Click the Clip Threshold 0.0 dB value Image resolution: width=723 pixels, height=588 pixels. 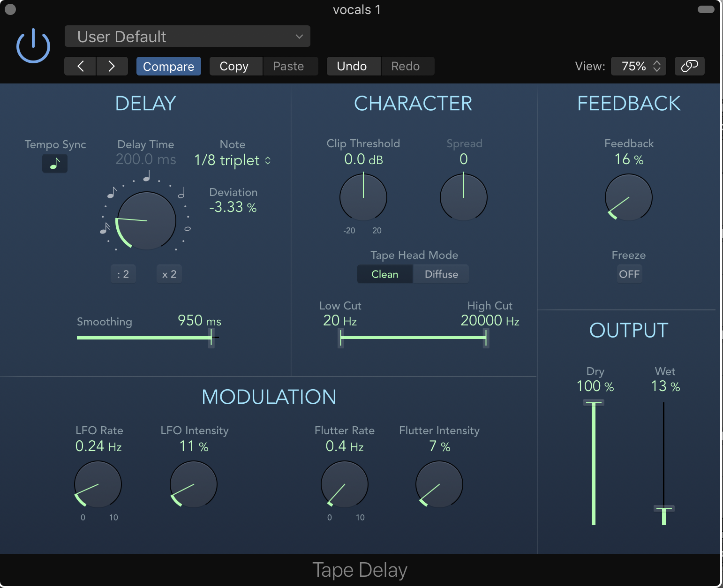[x=363, y=159]
